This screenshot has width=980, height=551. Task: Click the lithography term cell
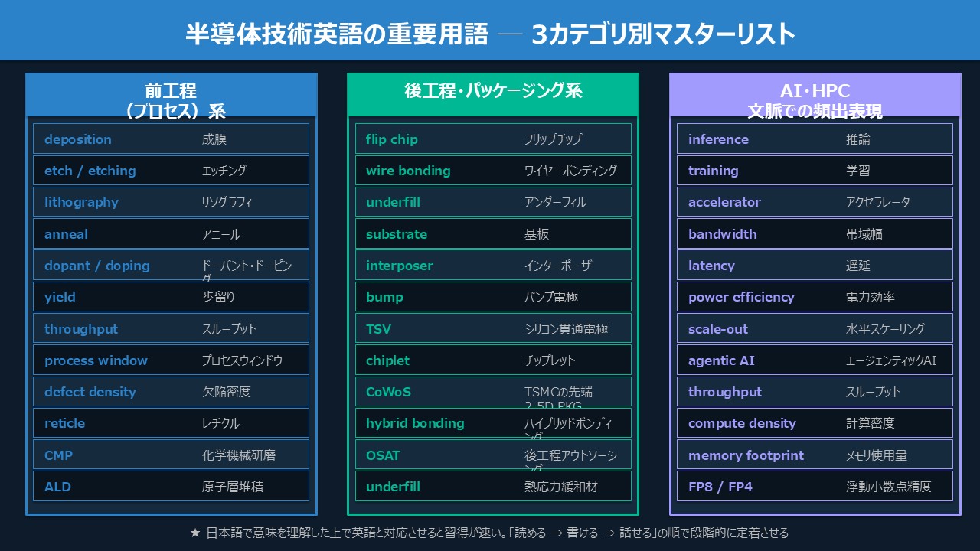171,202
